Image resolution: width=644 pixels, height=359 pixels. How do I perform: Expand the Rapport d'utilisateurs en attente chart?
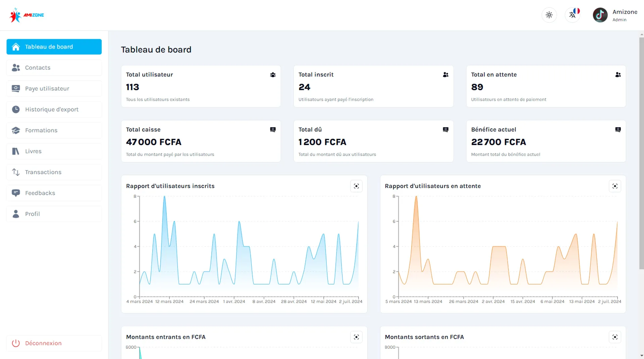tap(615, 186)
